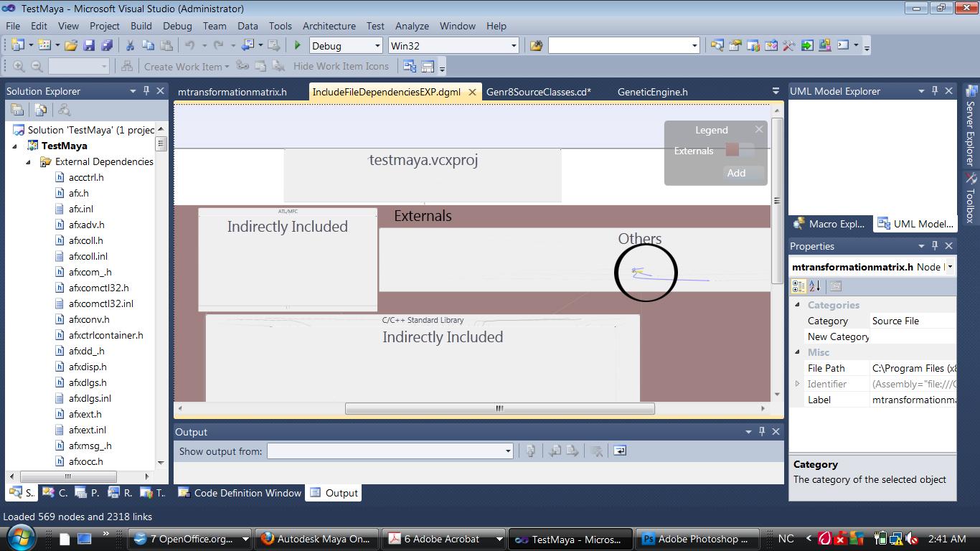The width and height of the screenshot is (980, 551).
Task: Switch to GeneticEngine.h tab
Action: [653, 92]
